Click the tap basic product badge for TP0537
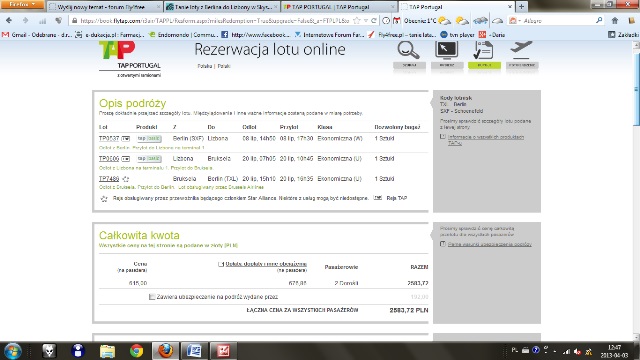The height and width of the screenshot is (360, 640). click(x=149, y=138)
